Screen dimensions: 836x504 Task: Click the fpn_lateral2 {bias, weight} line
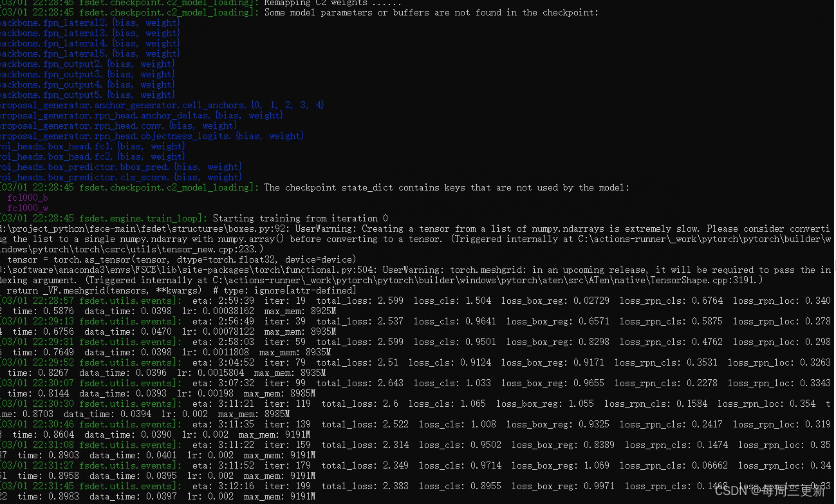click(x=89, y=23)
